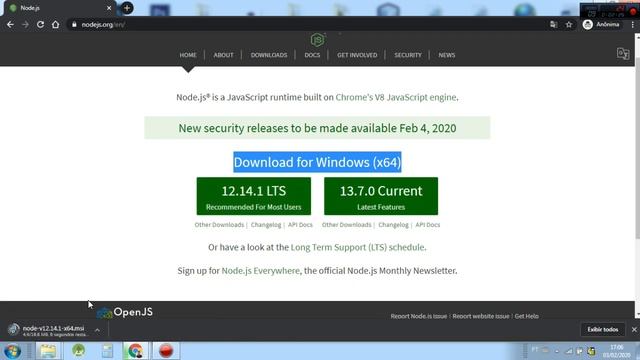Click the Download for Windows (x64) heading
This screenshot has width=640, height=360.
(x=317, y=162)
